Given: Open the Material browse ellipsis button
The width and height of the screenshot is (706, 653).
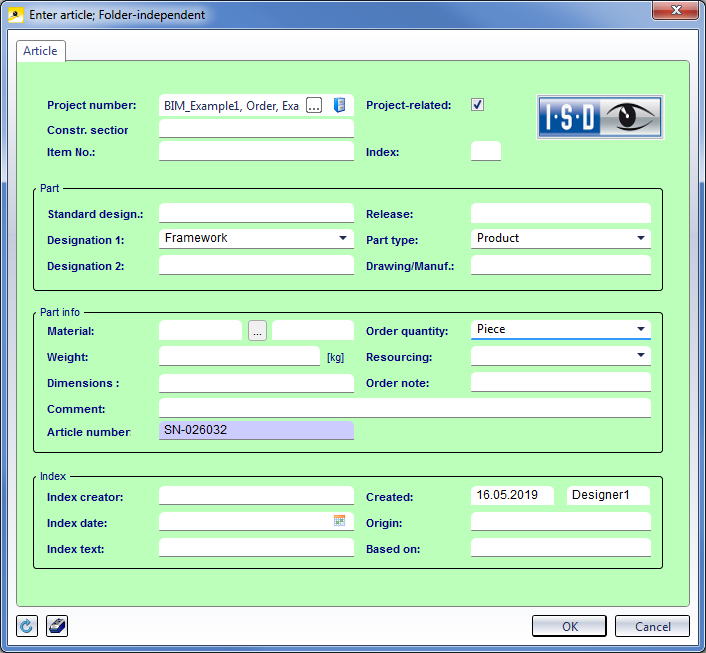Looking at the screenshot, I should 257,331.
